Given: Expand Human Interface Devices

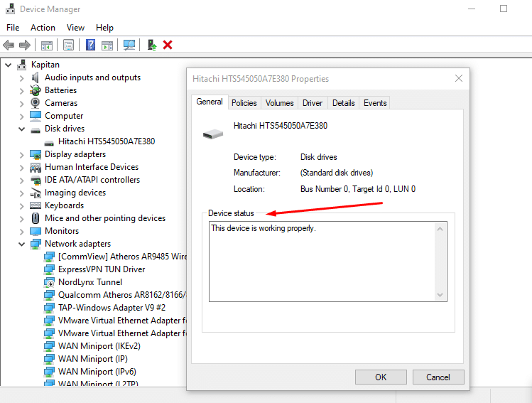Looking at the screenshot, I should click(x=22, y=168).
